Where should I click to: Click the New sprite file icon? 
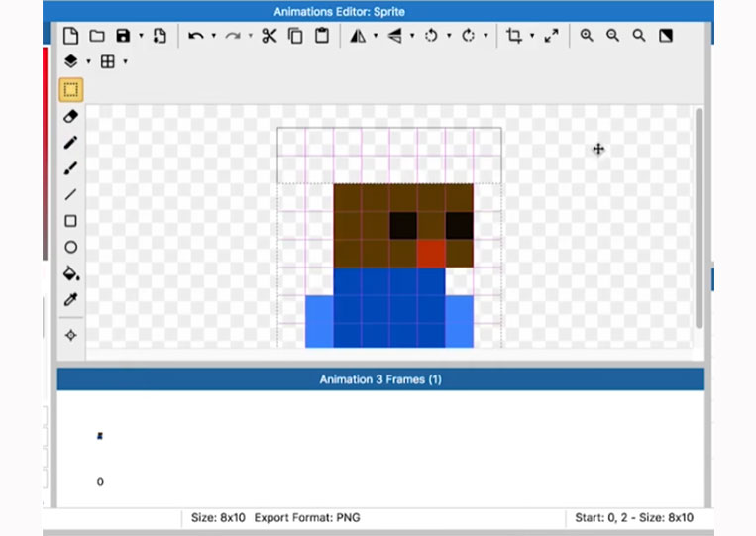[71, 36]
